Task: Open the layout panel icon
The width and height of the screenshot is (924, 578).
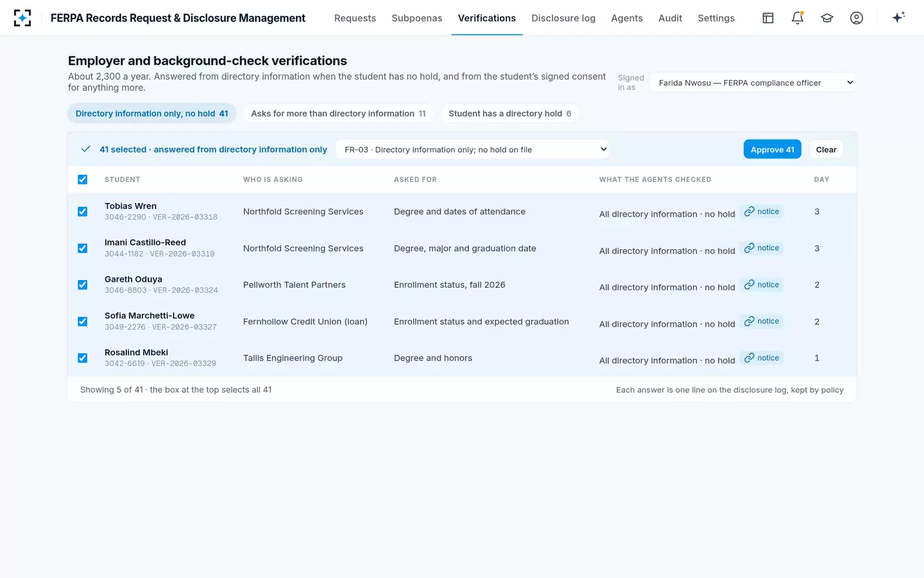Action: click(768, 18)
